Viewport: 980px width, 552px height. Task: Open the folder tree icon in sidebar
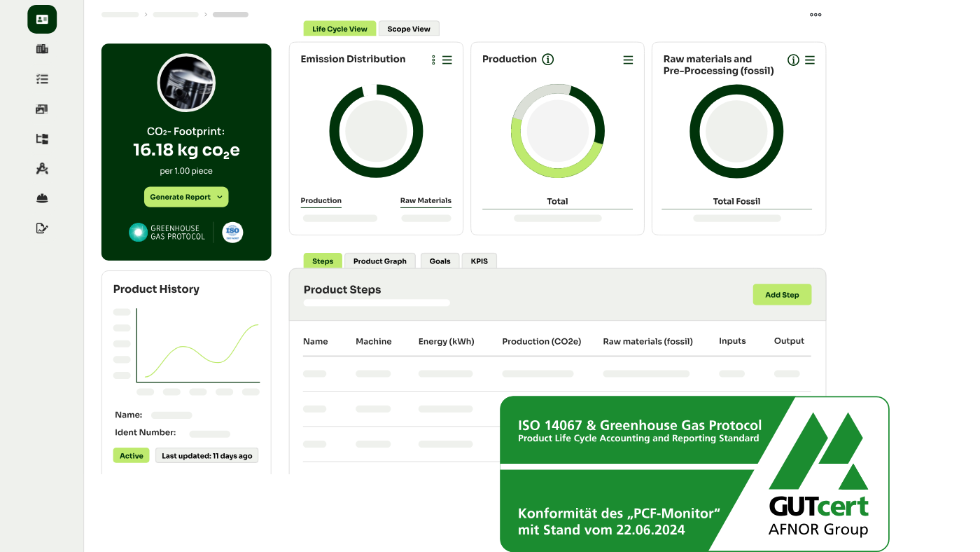[x=42, y=139]
